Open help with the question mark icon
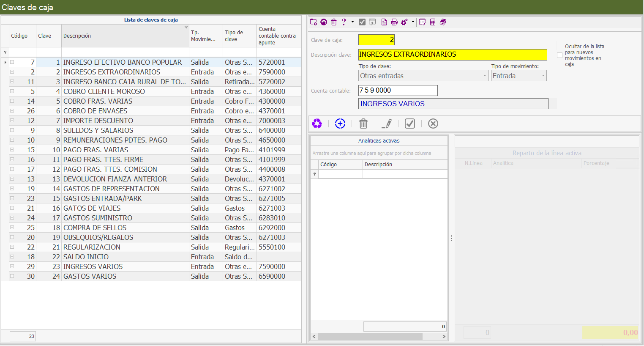This screenshot has width=644, height=346. pyautogui.click(x=344, y=22)
